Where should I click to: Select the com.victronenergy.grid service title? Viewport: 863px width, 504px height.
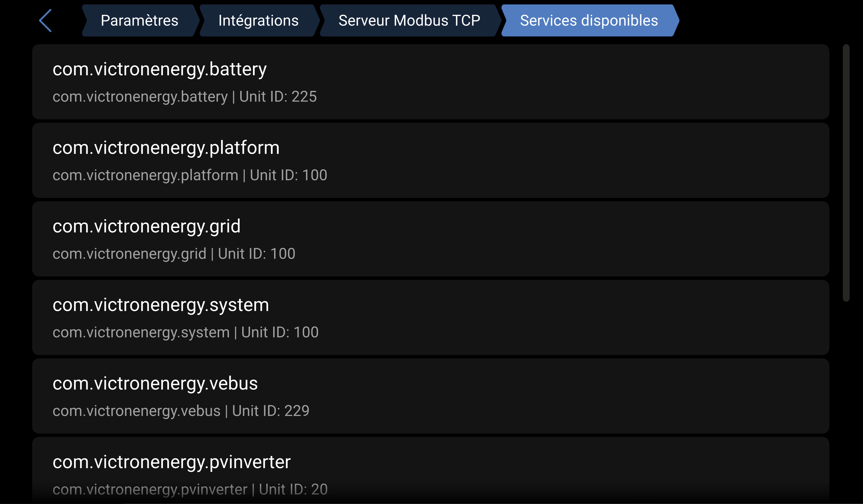pyautogui.click(x=146, y=226)
